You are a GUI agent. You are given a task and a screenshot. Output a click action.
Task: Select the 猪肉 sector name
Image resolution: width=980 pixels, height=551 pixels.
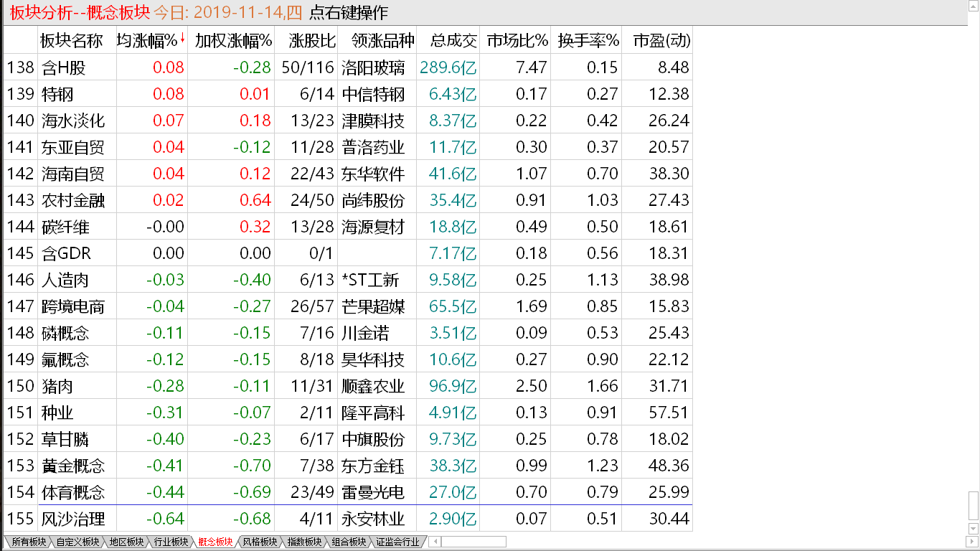point(57,386)
